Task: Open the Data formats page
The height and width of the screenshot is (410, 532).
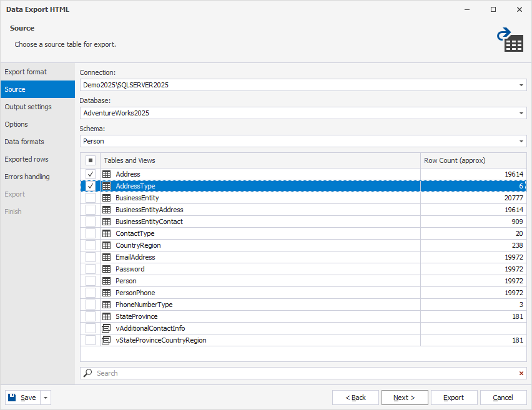Action: (x=37, y=142)
